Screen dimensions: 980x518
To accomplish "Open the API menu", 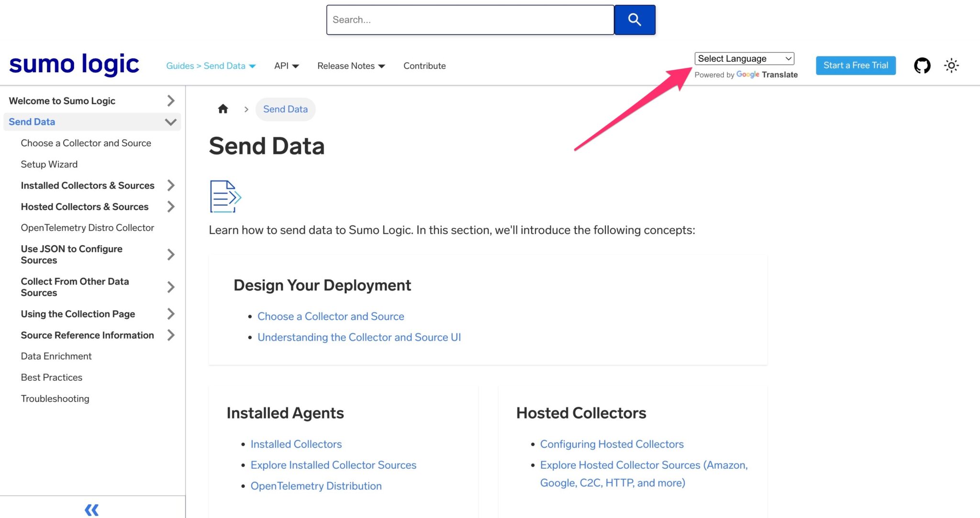I will click(x=286, y=66).
